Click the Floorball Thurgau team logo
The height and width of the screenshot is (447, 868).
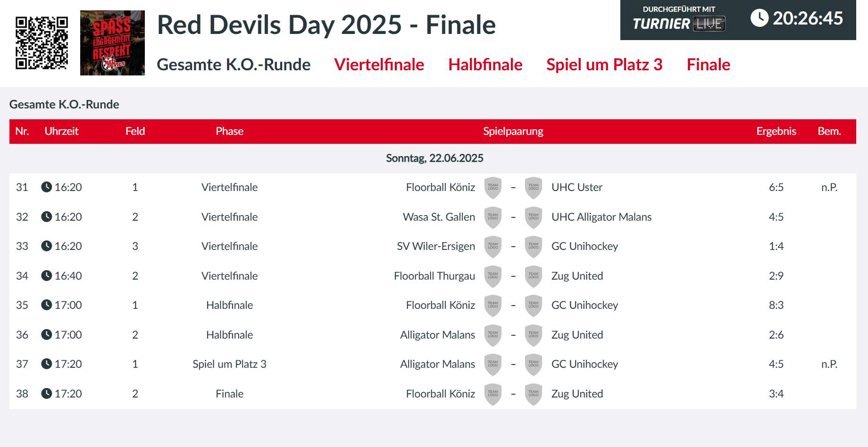493,276
